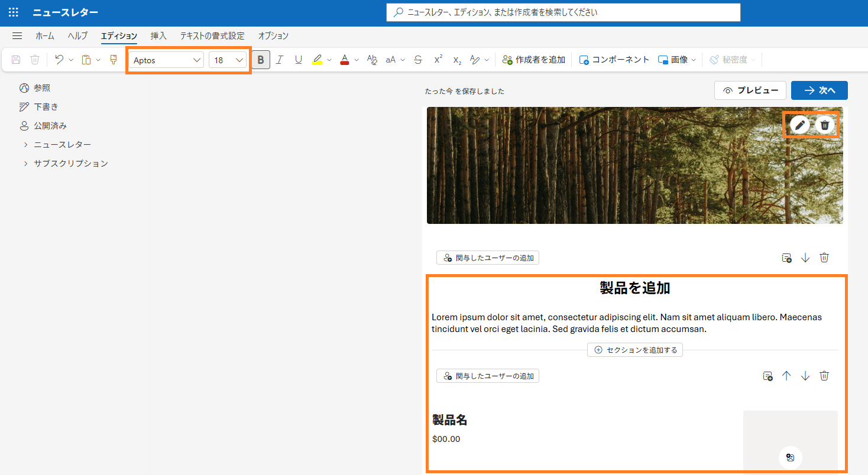Switch to the 挿入 tab
Screen dimensions: 868x475
(158, 36)
